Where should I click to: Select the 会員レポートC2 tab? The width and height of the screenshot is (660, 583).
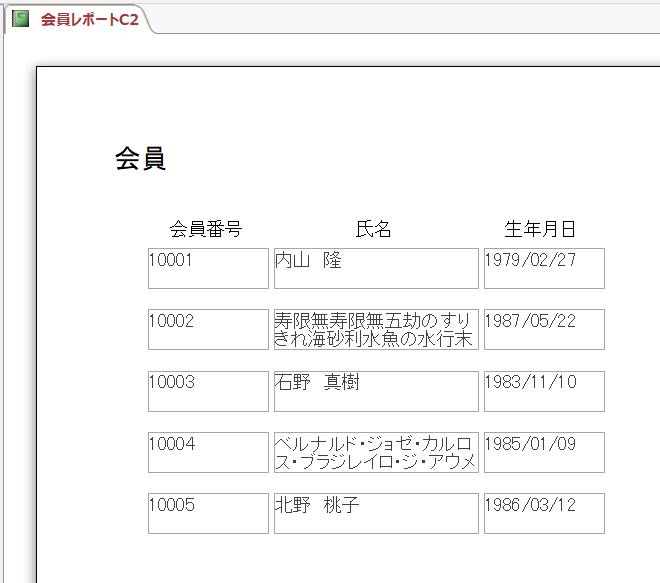point(78,19)
